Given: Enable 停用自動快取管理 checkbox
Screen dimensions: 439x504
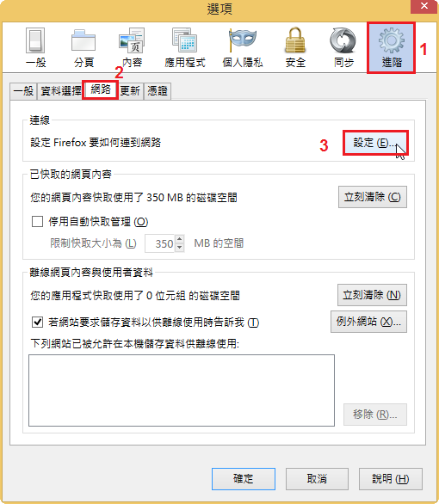Looking at the screenshot, I should (x=37, y=221).
